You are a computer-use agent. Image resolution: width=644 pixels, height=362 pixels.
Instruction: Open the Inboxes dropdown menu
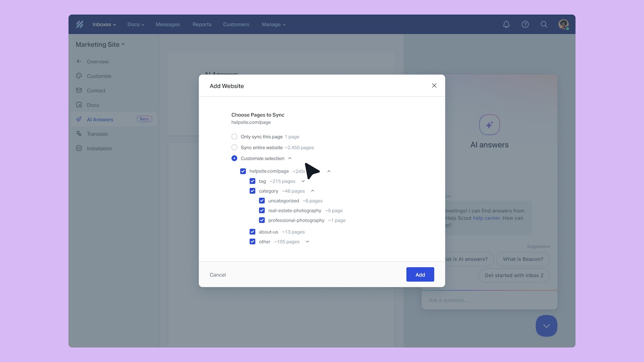click(x=104, y=25)
